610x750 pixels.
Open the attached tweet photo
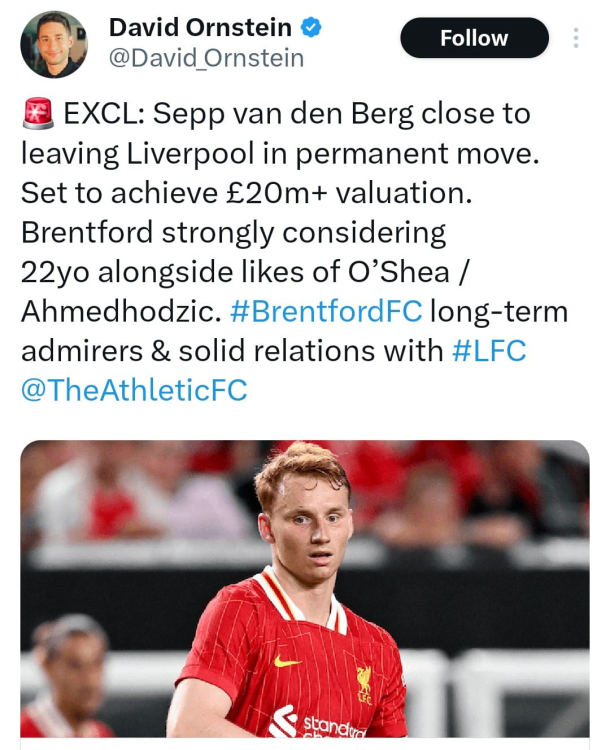305,590
